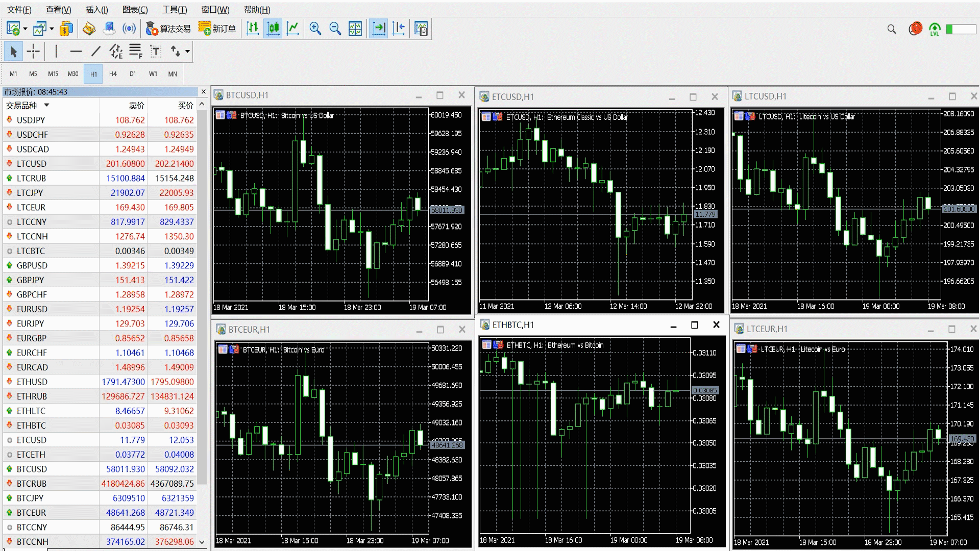Expand the arrow objects dropdown
Viewport: 980px width, 551px height.
coord(187,51)
